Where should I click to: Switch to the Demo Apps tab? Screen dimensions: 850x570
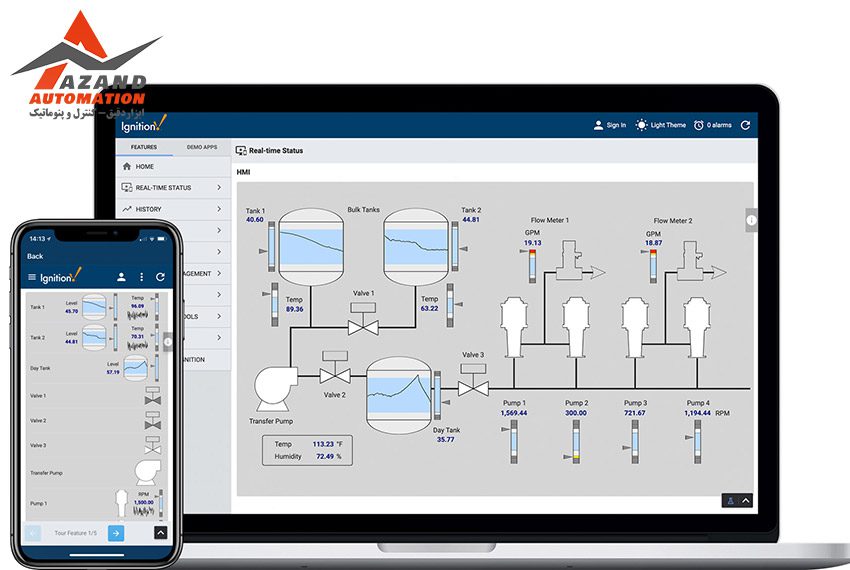[x=202, y=147]
